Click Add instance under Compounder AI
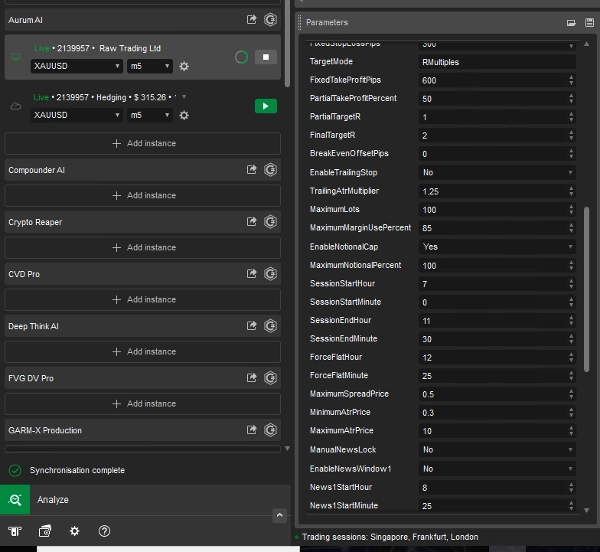The image size is (600, 552). tap(143, 195)
